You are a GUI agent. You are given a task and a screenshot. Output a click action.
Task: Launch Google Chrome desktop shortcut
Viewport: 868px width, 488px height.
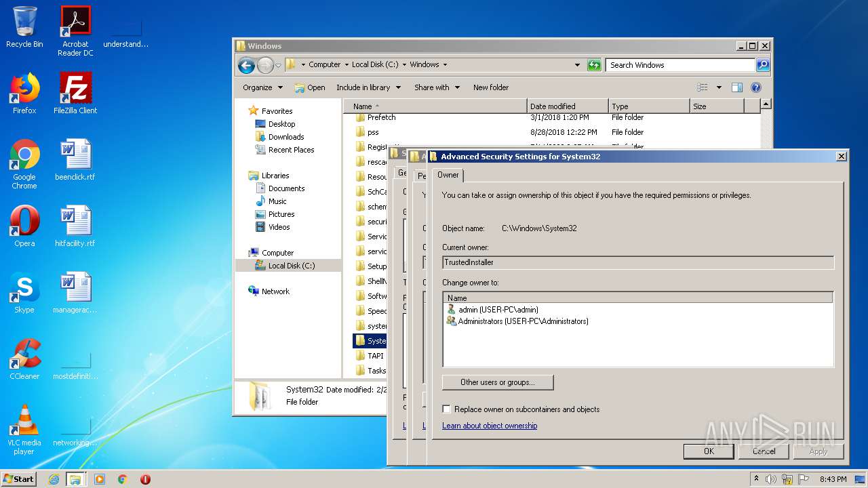(24, 164)
